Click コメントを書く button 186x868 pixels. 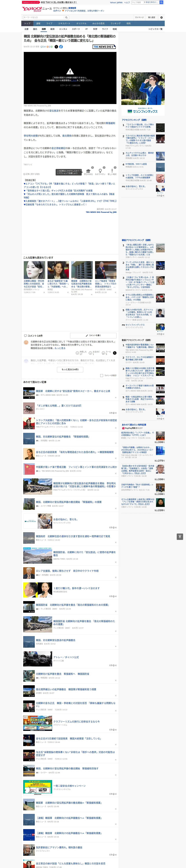click(93, 336)
